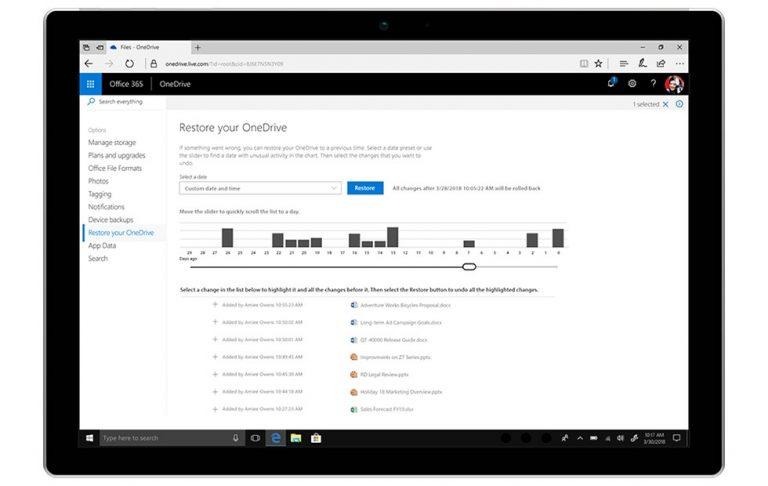768x486 pixels.
Task: Click the days-ago slider handle
Action: click(469, 266)
